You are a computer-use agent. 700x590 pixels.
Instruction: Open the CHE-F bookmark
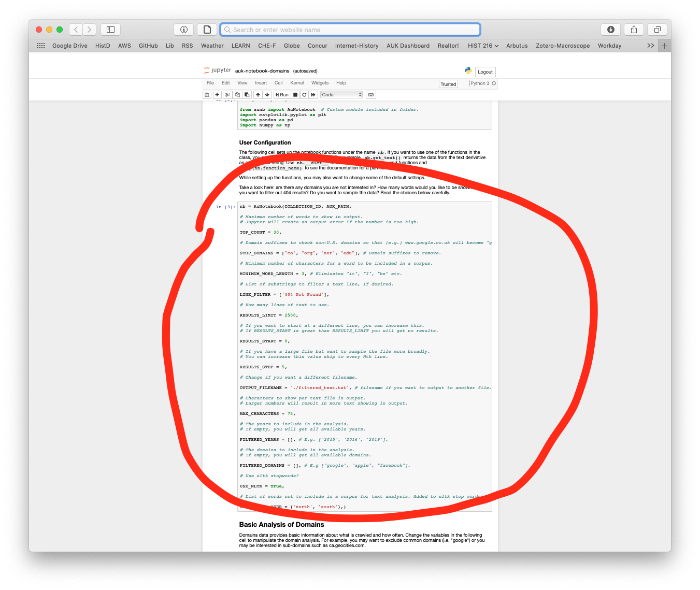[267, 46]
